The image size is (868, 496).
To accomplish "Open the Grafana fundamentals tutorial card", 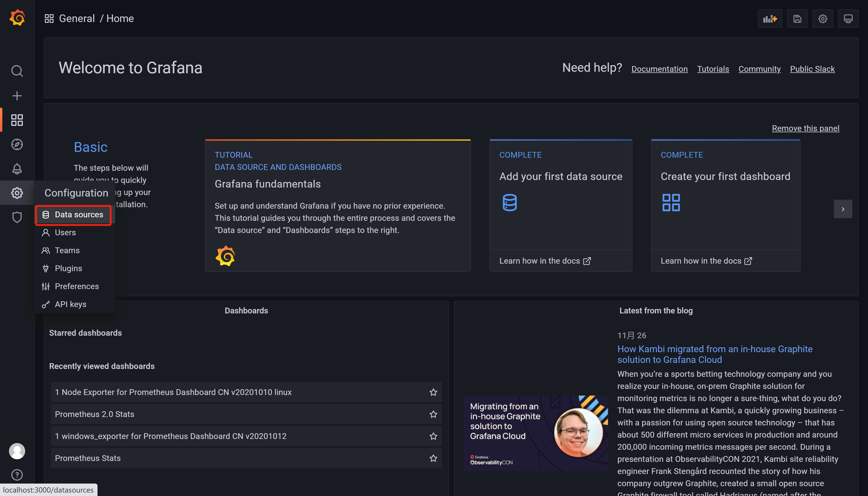I will pos(338,205).
